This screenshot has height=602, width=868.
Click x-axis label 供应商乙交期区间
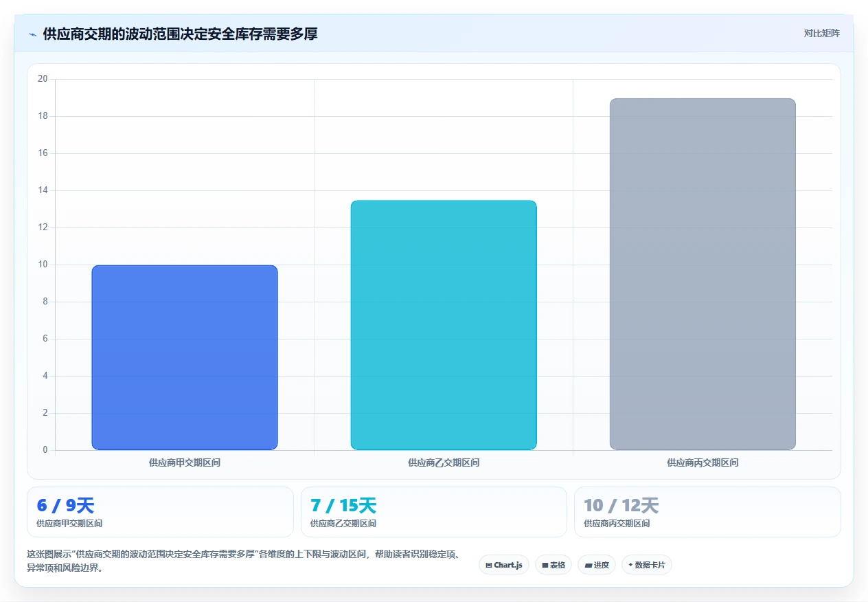coord(444,462)
